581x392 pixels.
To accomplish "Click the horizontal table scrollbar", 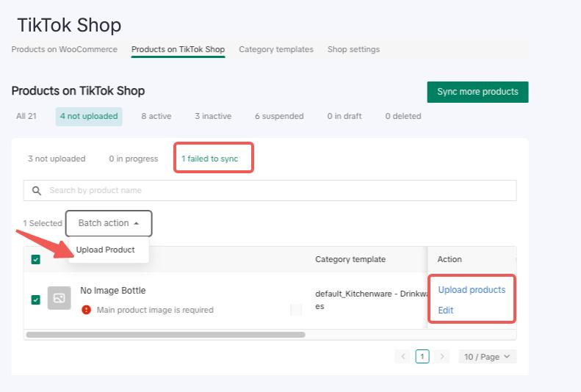I will (x=165, y=335).
